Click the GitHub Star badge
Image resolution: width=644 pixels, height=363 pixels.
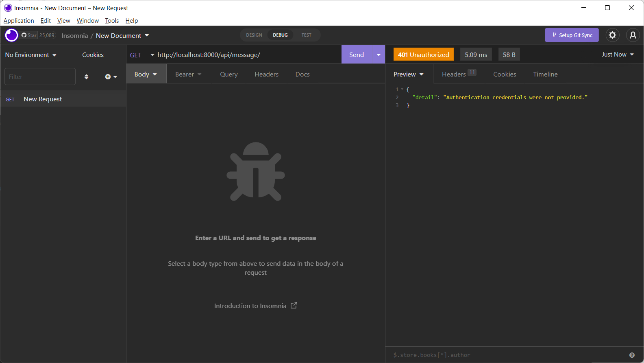38,35
